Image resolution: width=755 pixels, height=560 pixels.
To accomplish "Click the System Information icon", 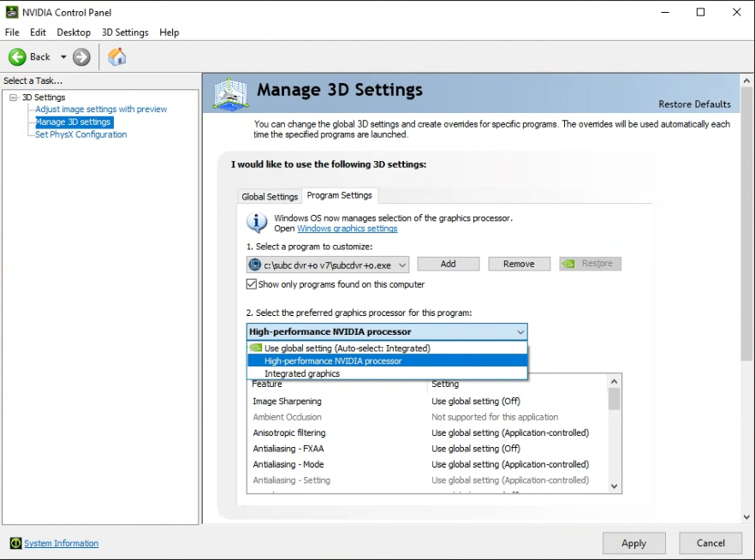I will [15, 543].
